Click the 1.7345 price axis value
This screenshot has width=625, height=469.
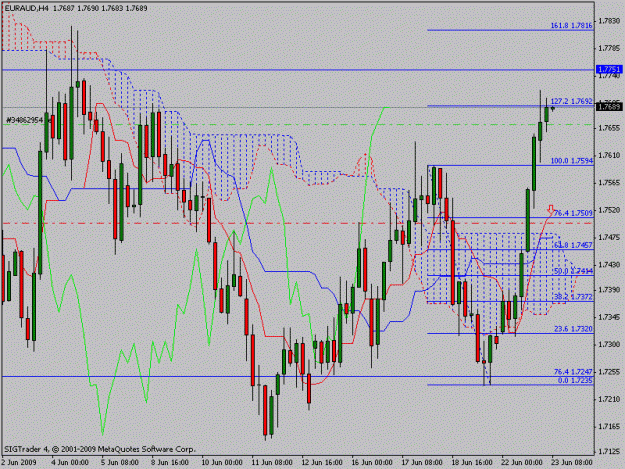click(x=609, y=317)
